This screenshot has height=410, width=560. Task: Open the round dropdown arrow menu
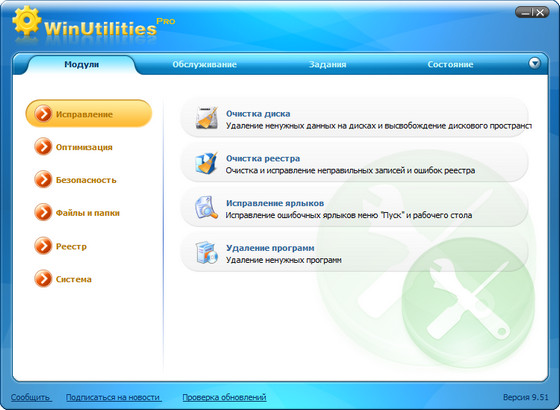[535, 64]
